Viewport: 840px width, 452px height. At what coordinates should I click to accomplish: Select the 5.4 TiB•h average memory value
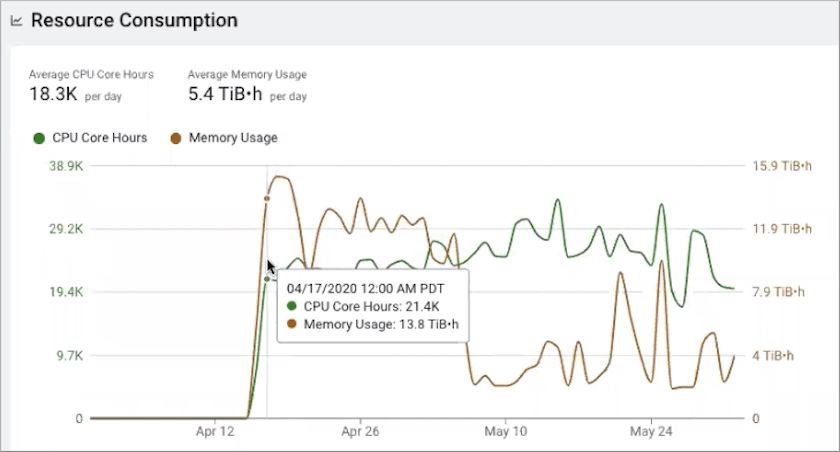(x=225, y=95)
